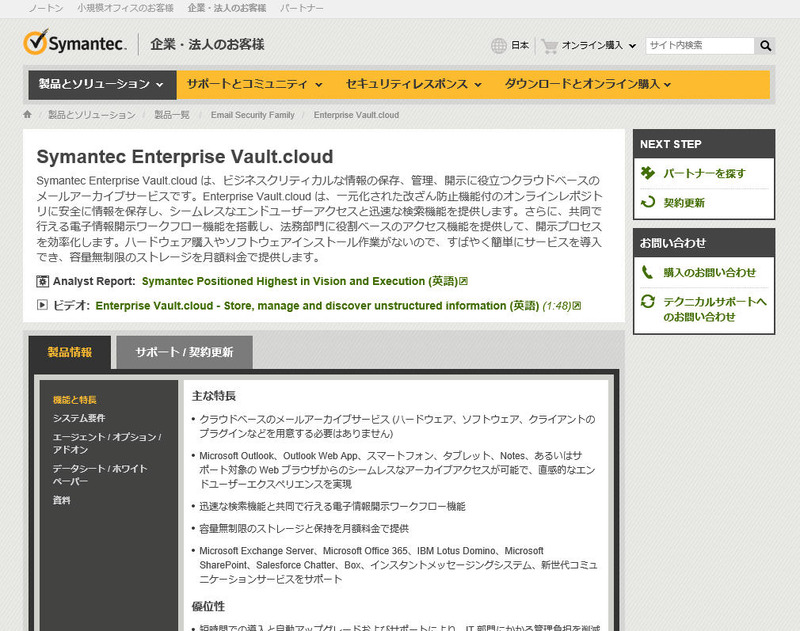
Task: Click the technical support refresh icon
Action: click(x=648, y=302)
